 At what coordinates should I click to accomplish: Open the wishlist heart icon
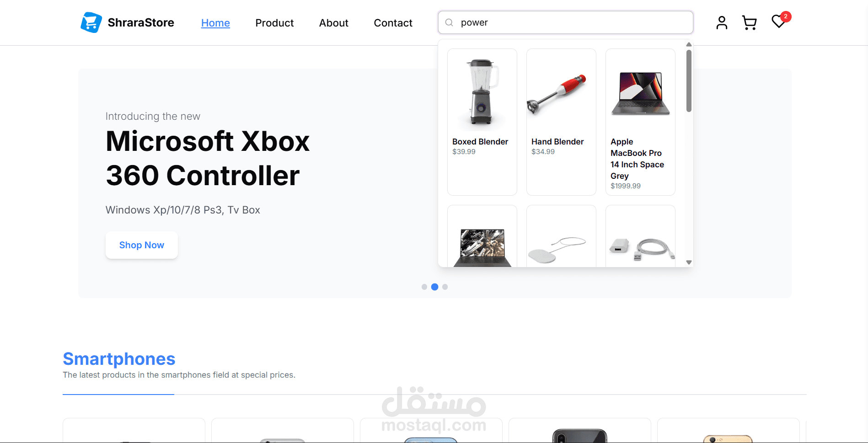tap(778, 21)
